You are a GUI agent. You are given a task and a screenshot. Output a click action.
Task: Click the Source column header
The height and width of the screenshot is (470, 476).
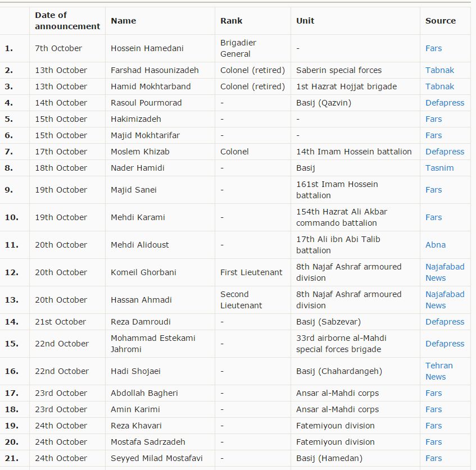[441, 21]
